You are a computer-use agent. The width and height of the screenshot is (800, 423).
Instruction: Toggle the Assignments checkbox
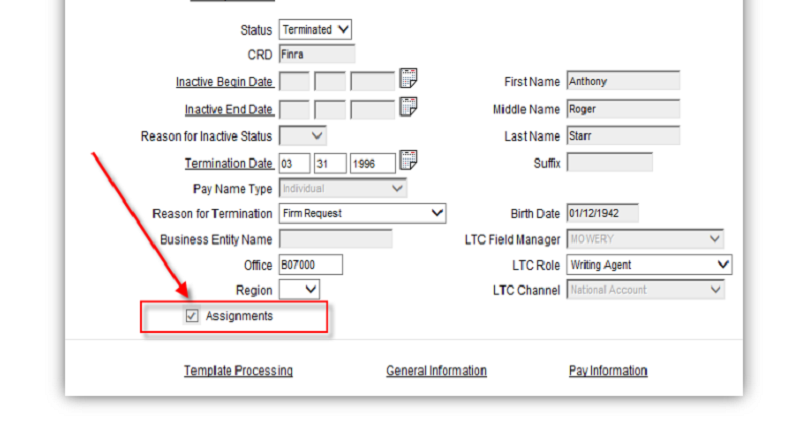tap(192, 316)
